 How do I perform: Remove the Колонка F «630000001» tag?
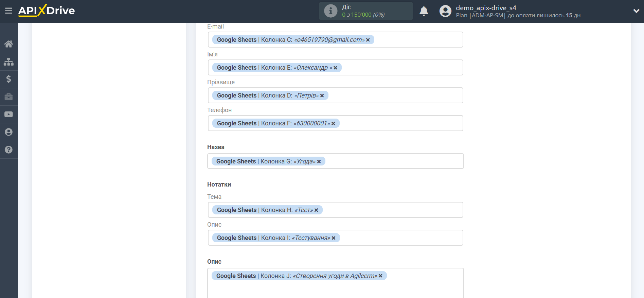333,123
